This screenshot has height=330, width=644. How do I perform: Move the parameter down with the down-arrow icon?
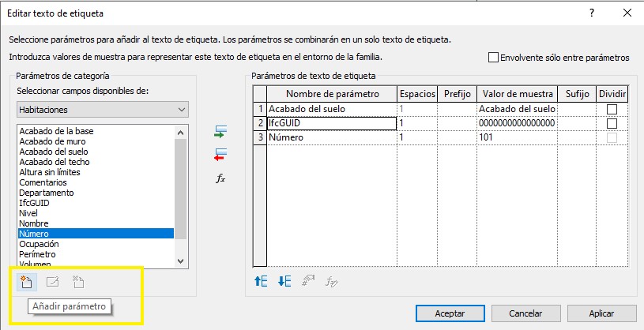(284, 280)
